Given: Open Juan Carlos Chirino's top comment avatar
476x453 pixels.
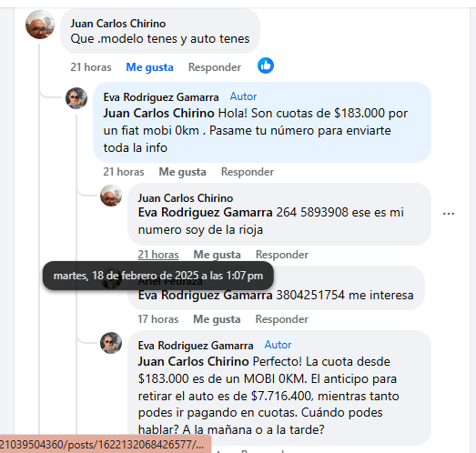Looking at the screenshot, I should coord(40,25).
